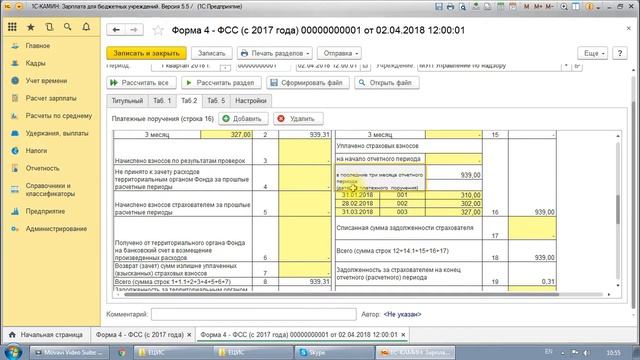Screen dimensions: 640x360
Task: Select payment amount cell 302,00
Action: pos(453,203)
